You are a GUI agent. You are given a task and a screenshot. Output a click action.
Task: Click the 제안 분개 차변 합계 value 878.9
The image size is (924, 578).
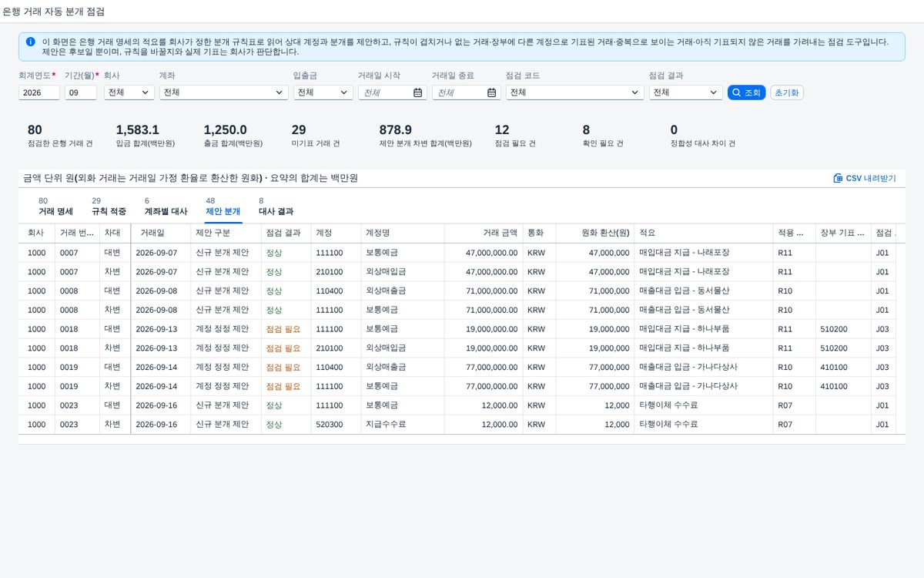point(395,129)
